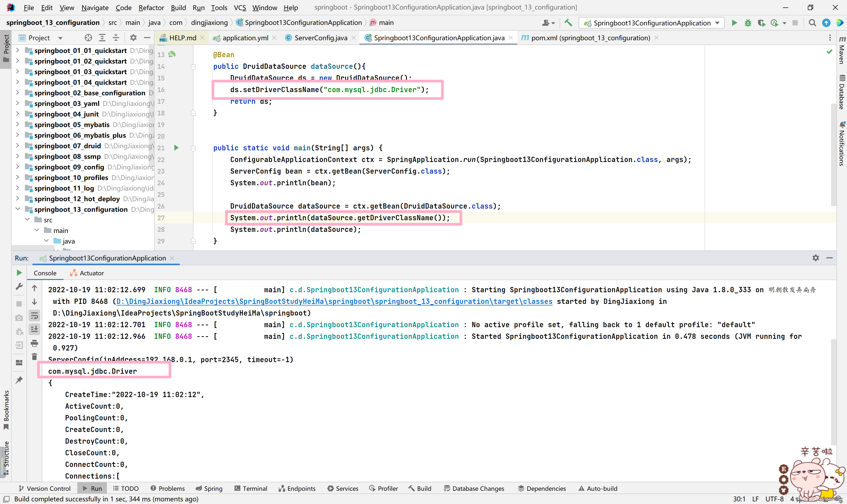Viewport: 847px width, 504px height.
Task: Open Search Everywhere magnifier
Action: tap(812, 23)
